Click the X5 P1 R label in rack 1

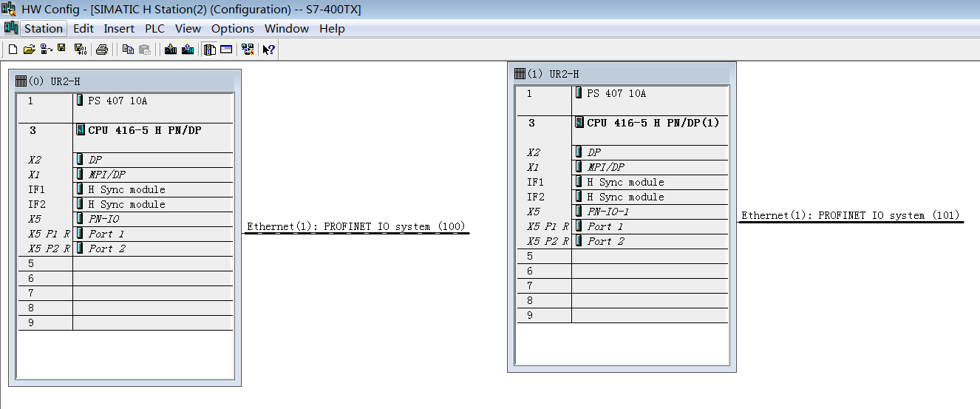coord(548,226)
